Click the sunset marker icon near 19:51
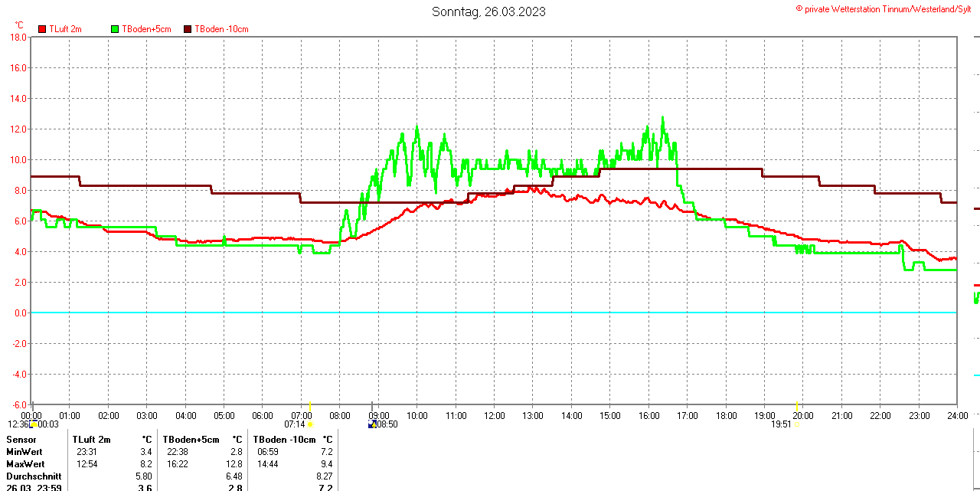The width and height of the screenshot is (980, 491). [796, 424]
